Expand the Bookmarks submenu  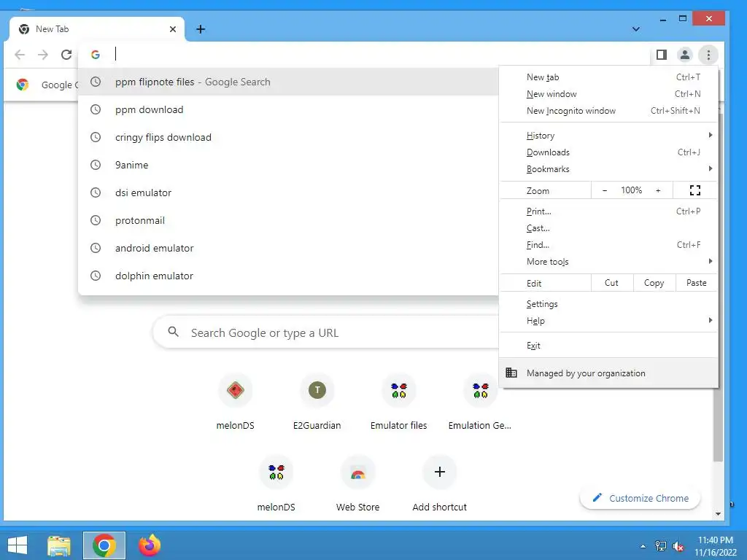click(x=609, y=169)
